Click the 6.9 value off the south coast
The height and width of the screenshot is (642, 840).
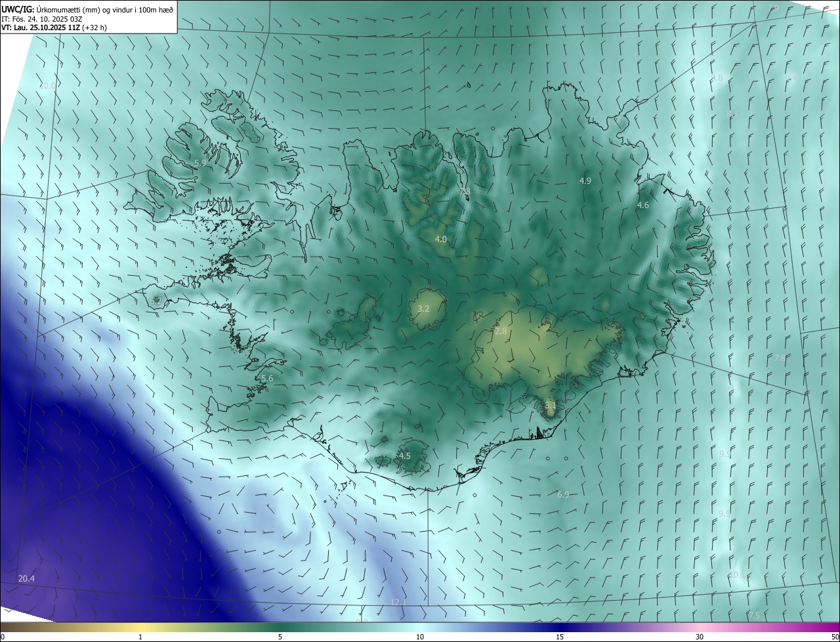coord(563,494)
